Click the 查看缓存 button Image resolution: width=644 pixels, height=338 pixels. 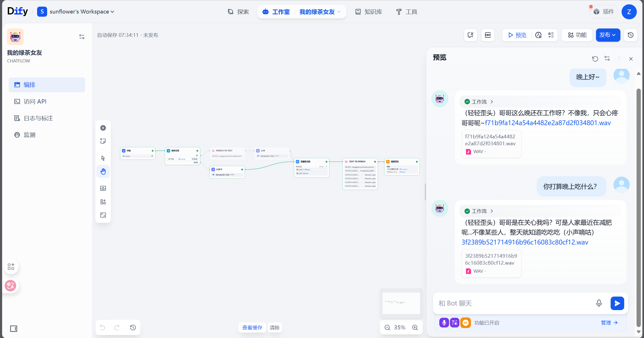click(252, 328)
